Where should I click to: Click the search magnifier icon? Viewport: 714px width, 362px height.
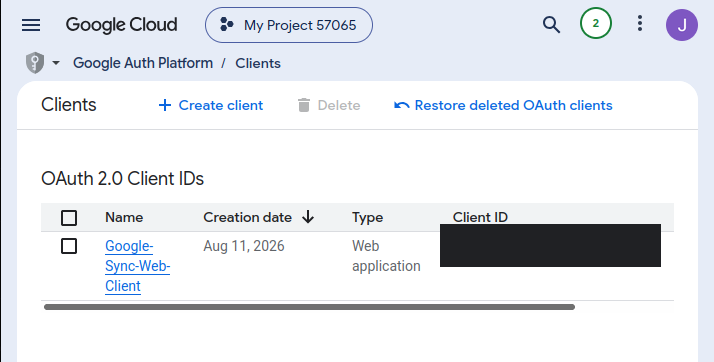(x=551, y=25)
